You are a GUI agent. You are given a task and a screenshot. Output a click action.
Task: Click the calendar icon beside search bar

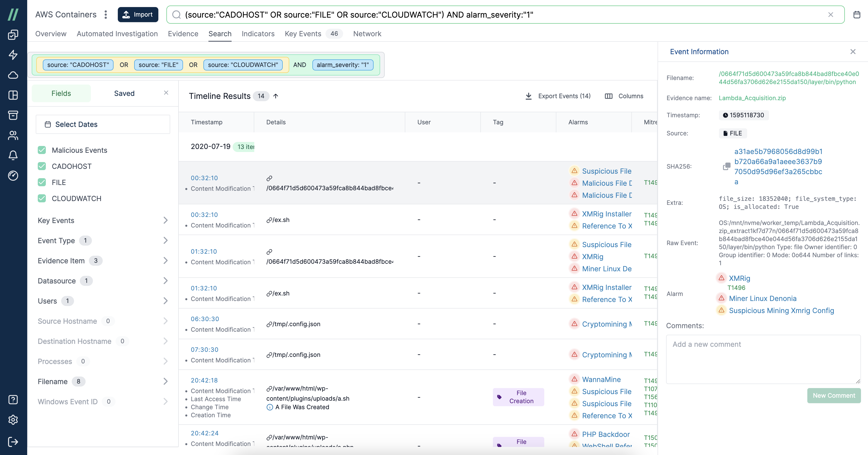[x=856, y=15]
